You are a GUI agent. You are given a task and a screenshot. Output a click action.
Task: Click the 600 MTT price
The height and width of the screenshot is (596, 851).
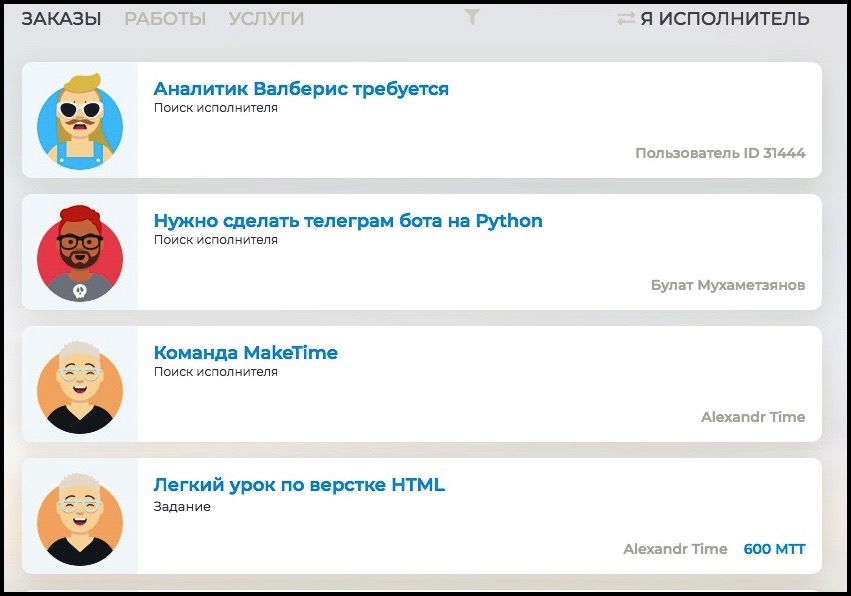pyautogui.click(x=774, y=549)
